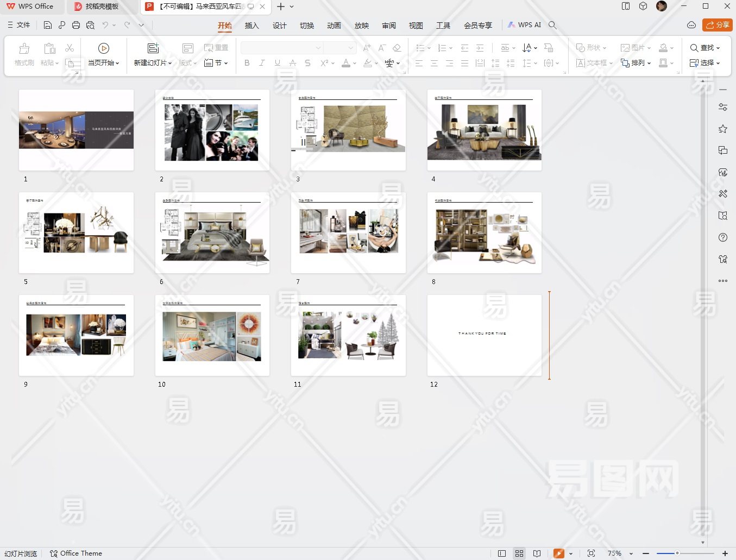The width and height of the screenshot is (736, 560).
Task: Toggle Slide Sorter view button
Action: [x=519, y=553]
